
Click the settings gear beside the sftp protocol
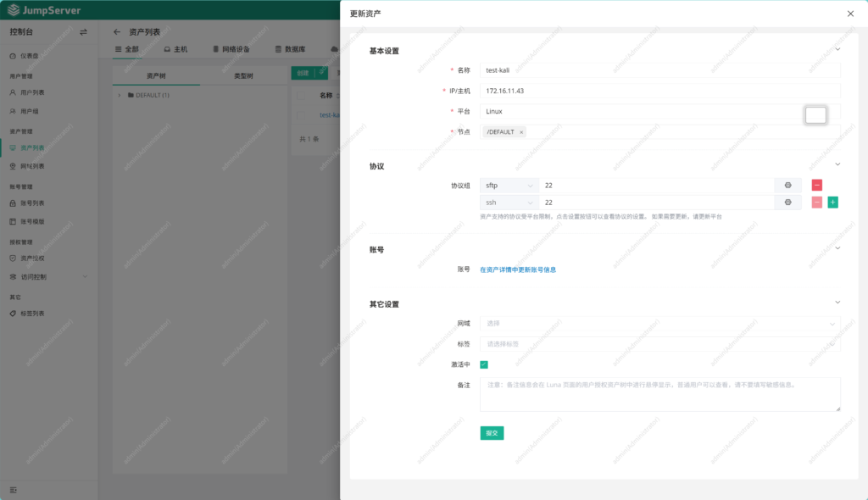point(788,185)
